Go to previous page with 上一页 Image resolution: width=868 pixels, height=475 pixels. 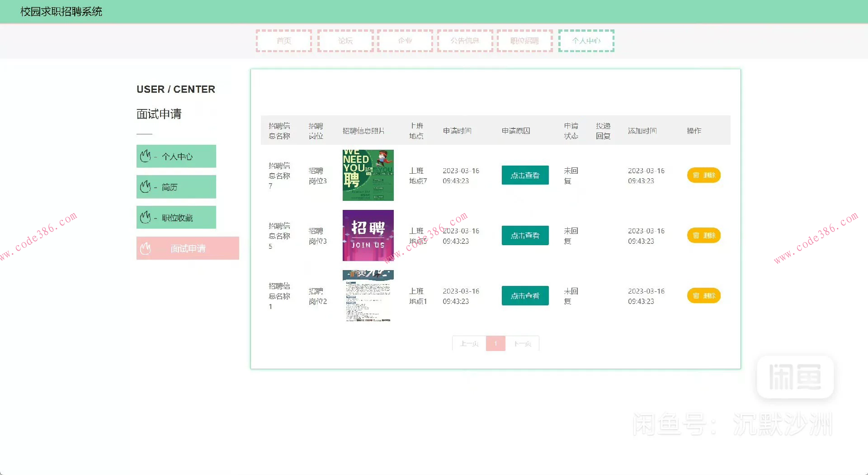[x=469, y=343]
